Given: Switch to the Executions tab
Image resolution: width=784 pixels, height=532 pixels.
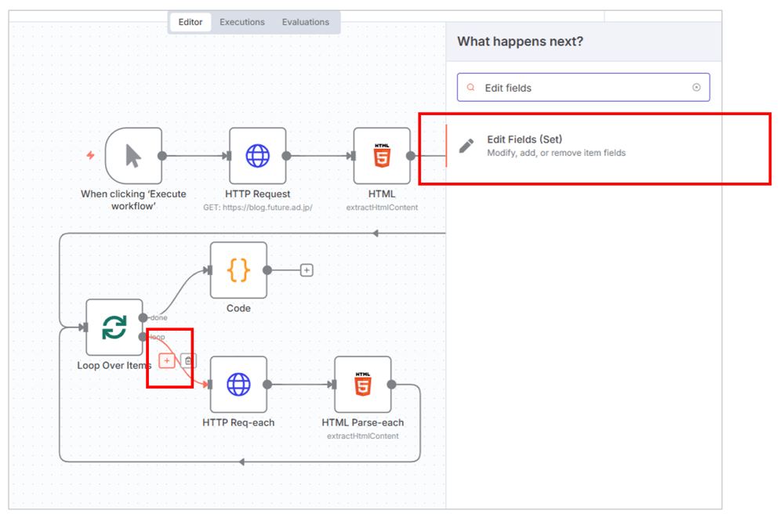Looking at the screenshot, I should tap(241, 22).
